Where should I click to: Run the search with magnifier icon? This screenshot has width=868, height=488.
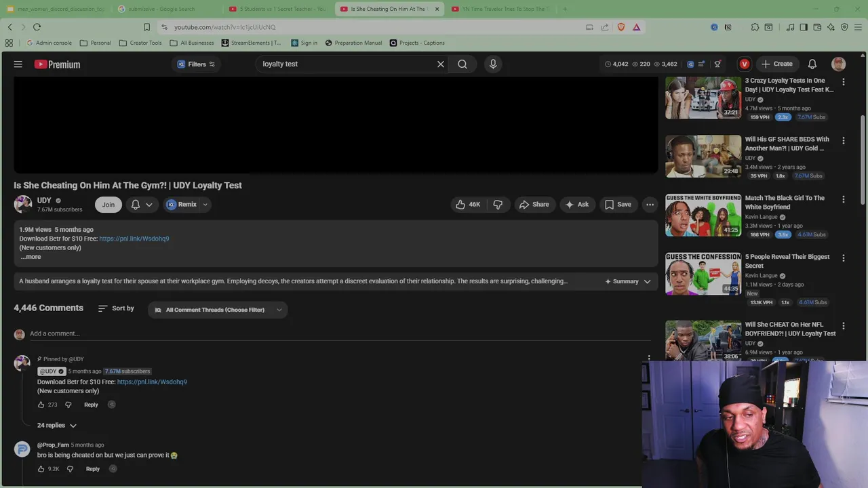point(462,64)
